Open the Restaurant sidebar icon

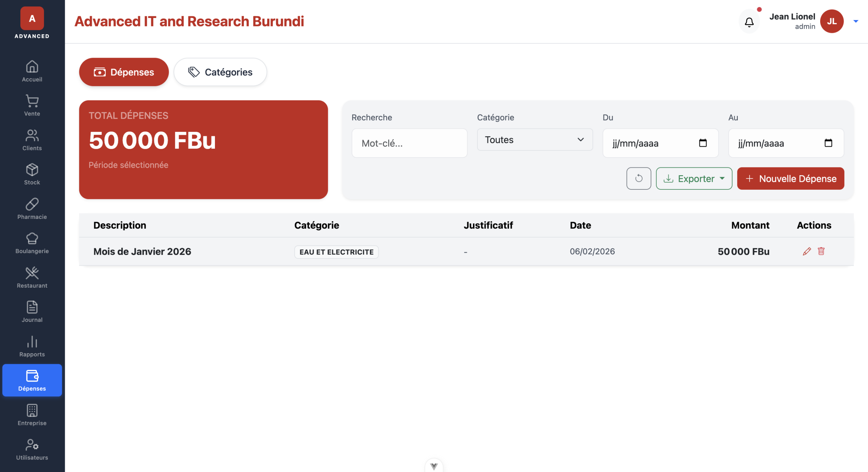click(32, 277)
